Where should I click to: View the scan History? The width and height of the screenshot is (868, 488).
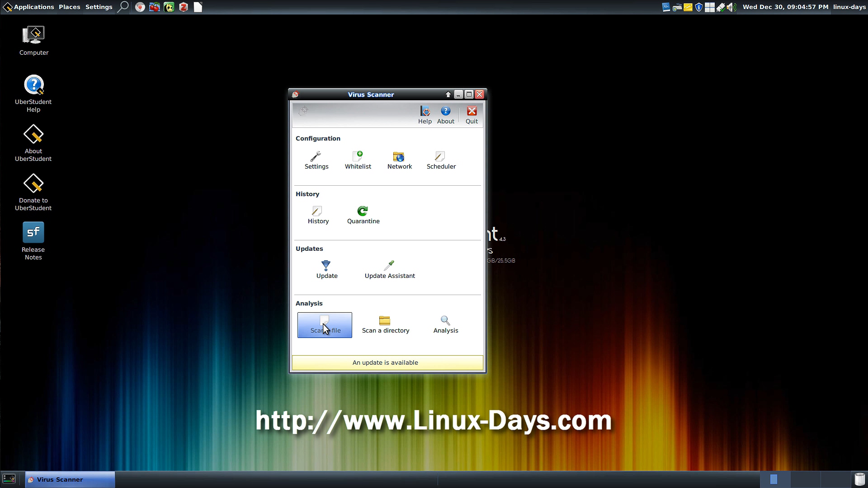click(x=318, y=216)
